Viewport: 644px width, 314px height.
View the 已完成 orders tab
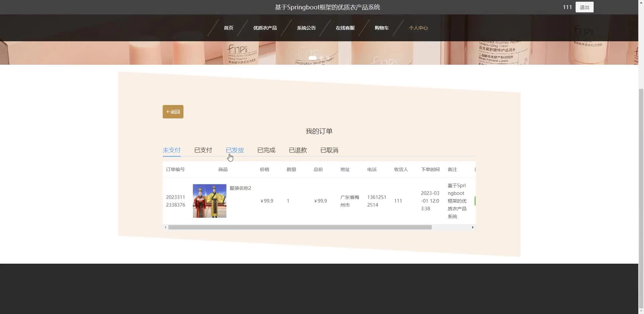(266, 150)
